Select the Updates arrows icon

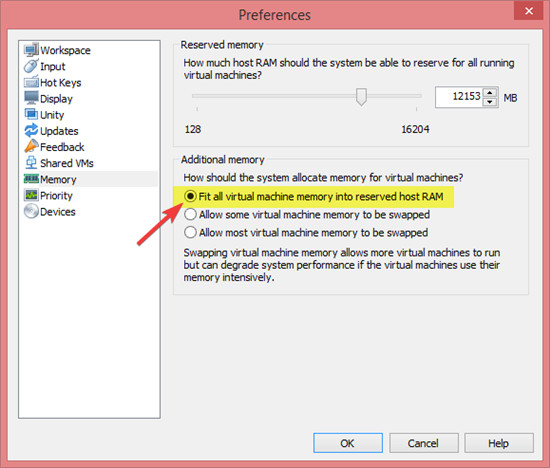[31, 131]
